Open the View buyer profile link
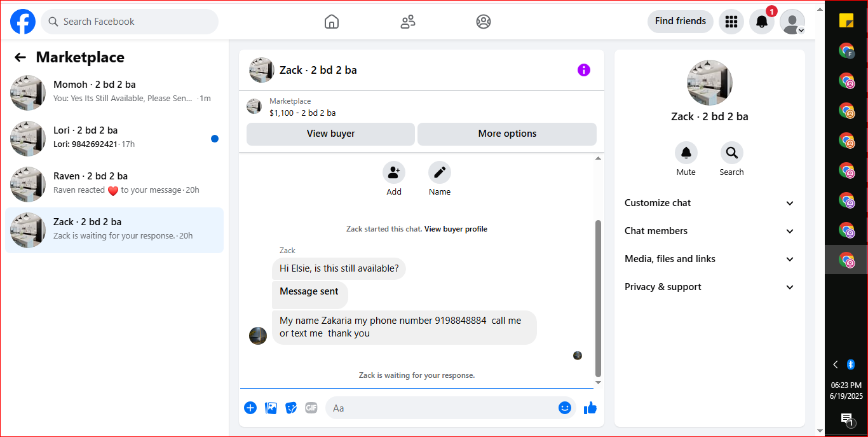The width and height of the screenshot is (868, 437). pos(456,229)
